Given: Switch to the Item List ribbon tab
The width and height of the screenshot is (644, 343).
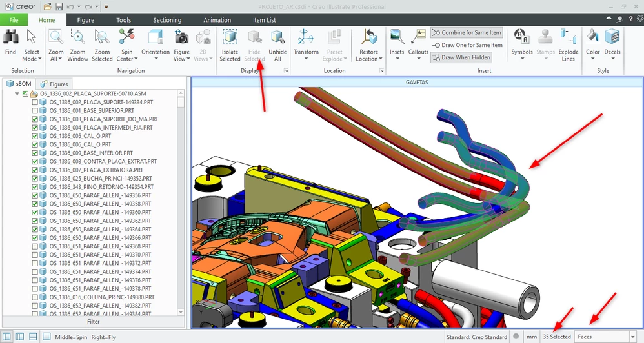Looking at the screenshot, I should (x=264, y=20).
